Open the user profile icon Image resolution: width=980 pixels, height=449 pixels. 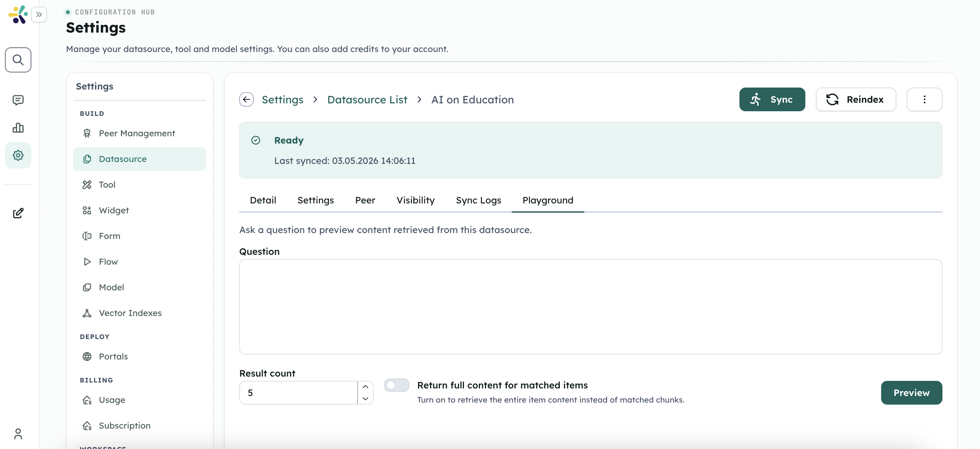(18, 434)
